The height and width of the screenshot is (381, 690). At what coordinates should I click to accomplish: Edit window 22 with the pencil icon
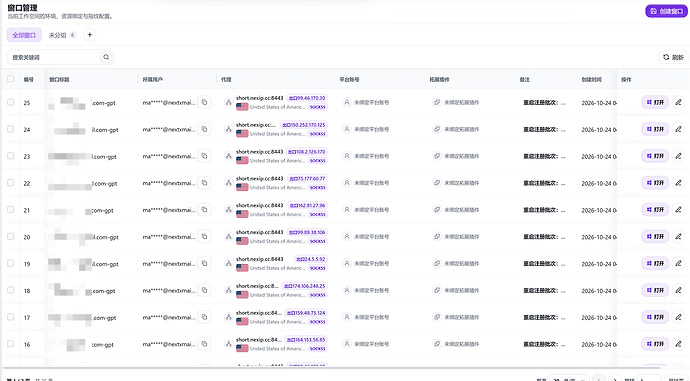[x=679, y=183]
